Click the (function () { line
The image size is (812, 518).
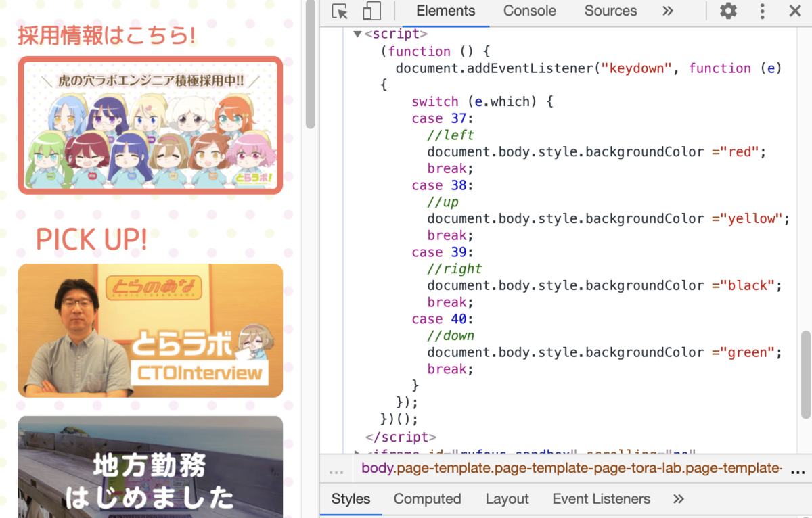[435, 51]
